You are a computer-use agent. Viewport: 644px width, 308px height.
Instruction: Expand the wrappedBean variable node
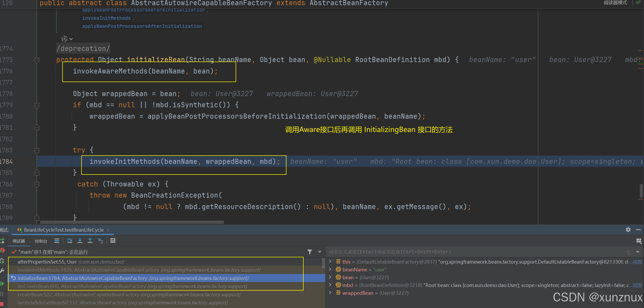point(330,293)
